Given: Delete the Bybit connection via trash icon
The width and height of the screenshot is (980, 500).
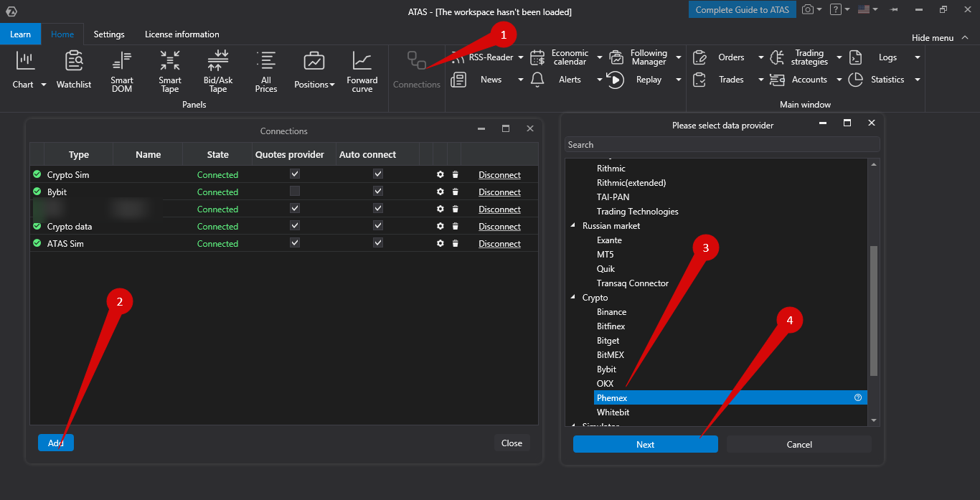Looking at the screenshot, I should pyautogui.click(x=455, y=192).
